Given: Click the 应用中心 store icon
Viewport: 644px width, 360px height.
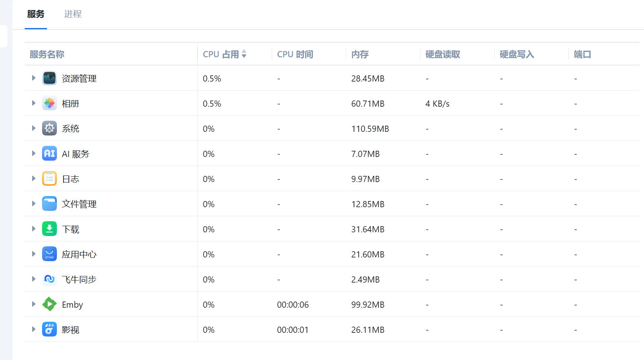Looking at the screenshot, I should (x=49, y=254).
